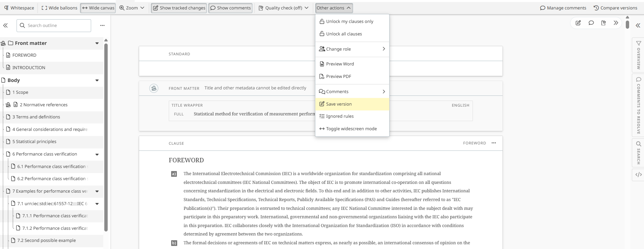This screenshot has height=249, width=644.
Task: Click the Manage comments button
Action: coord(563,8)
